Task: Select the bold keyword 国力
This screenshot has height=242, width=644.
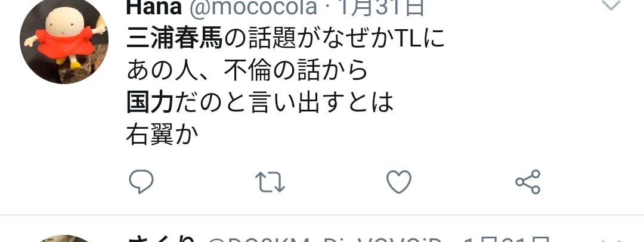Action: pos(150,103)
